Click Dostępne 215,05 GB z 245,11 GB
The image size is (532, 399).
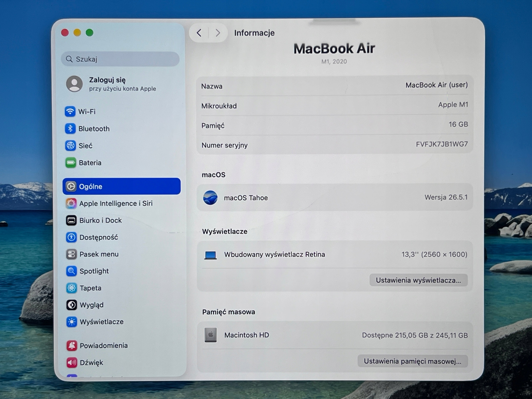415,335
